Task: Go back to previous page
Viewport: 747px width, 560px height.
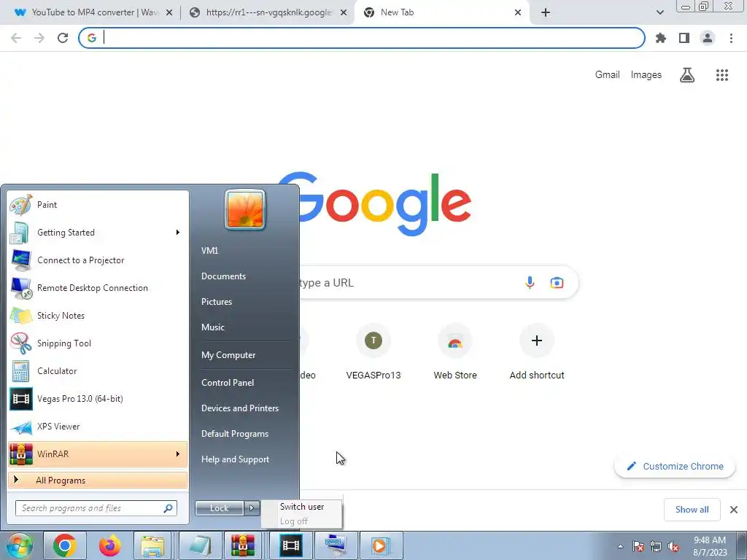Action: 16,38
